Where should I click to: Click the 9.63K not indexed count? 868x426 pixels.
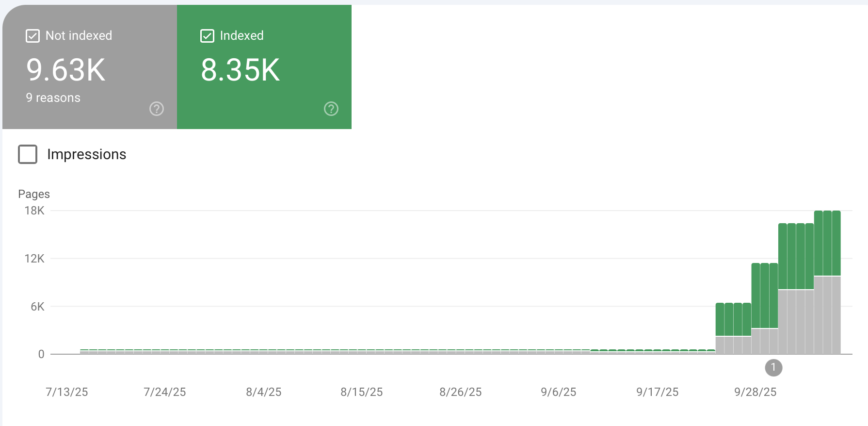tap(65, 70)
